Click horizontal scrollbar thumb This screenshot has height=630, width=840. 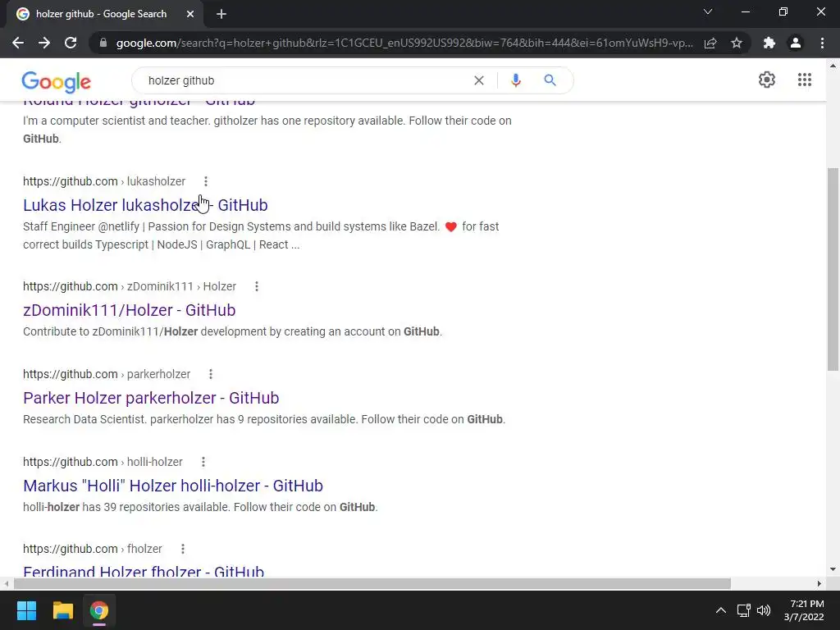pyautogui.click(x=372, y=583)
